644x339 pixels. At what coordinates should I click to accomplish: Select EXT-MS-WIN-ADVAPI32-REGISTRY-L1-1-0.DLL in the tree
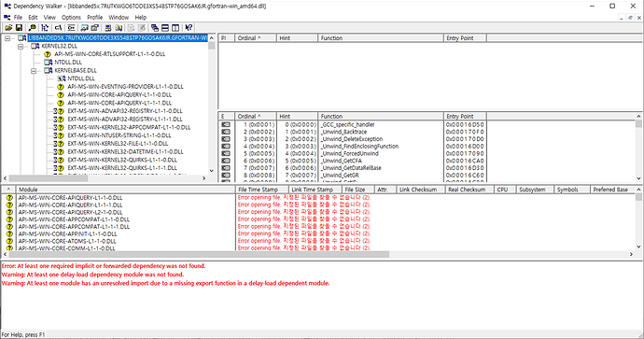coord(125,111)
